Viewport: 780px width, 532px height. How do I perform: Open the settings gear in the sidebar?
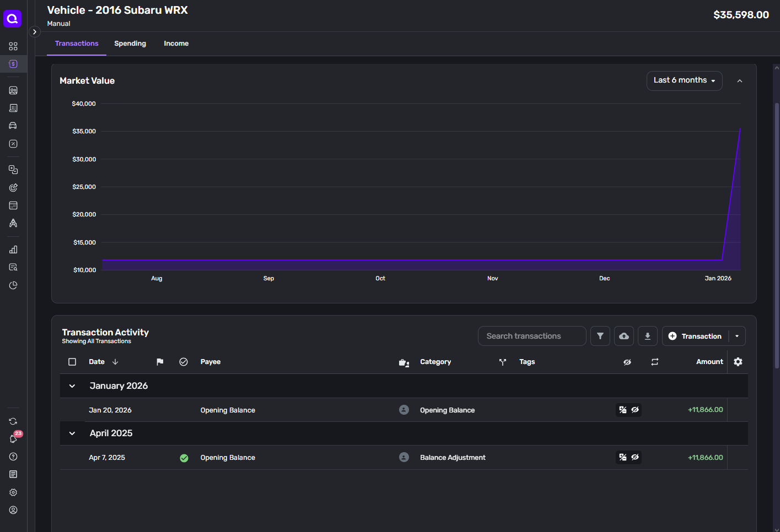(x=13, y=492)
